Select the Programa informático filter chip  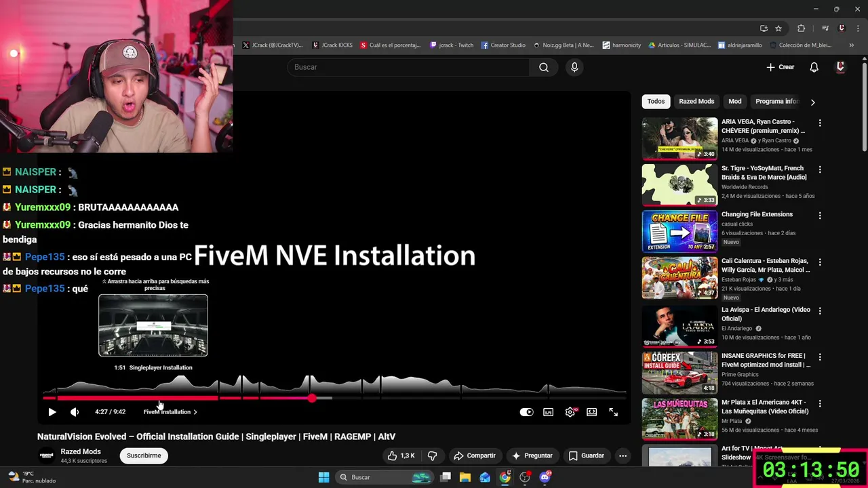[776, 102]
